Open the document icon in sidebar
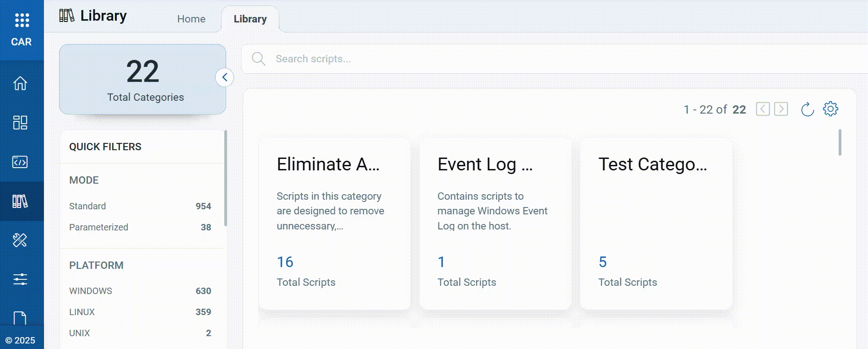 click(20, 318)
